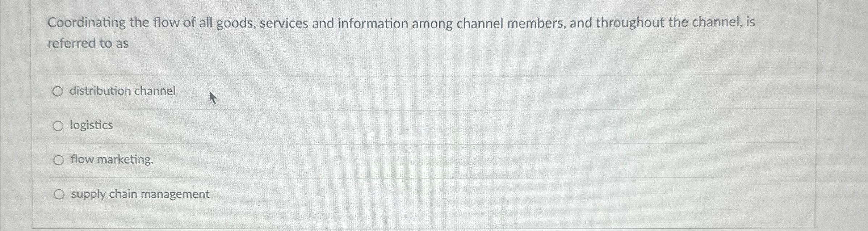This screenshot has height=231, width=868.
Task: Select the flow marketing radio button
Action: click(58, 160)
